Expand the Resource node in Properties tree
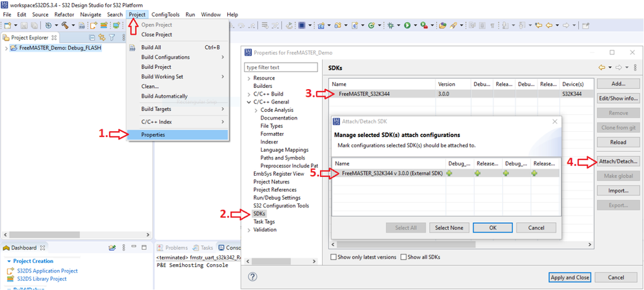644x290 pixels. click(x=248, y=78)
